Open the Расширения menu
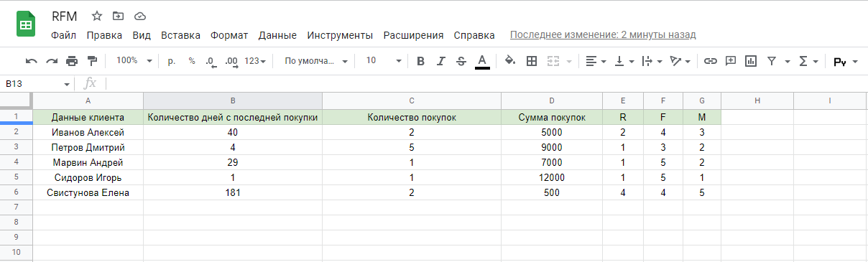 coord(413,35)
